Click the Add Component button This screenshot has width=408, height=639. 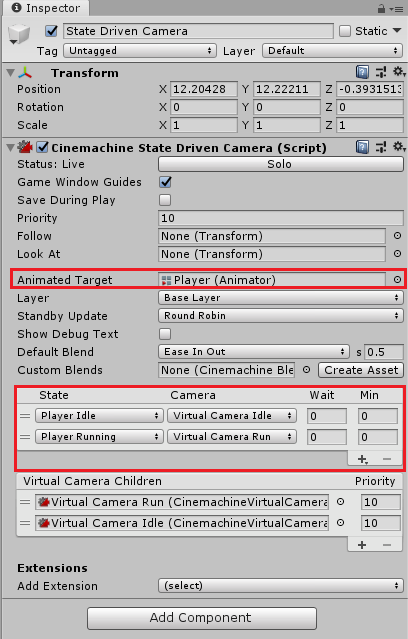click(x=202, y=618)
